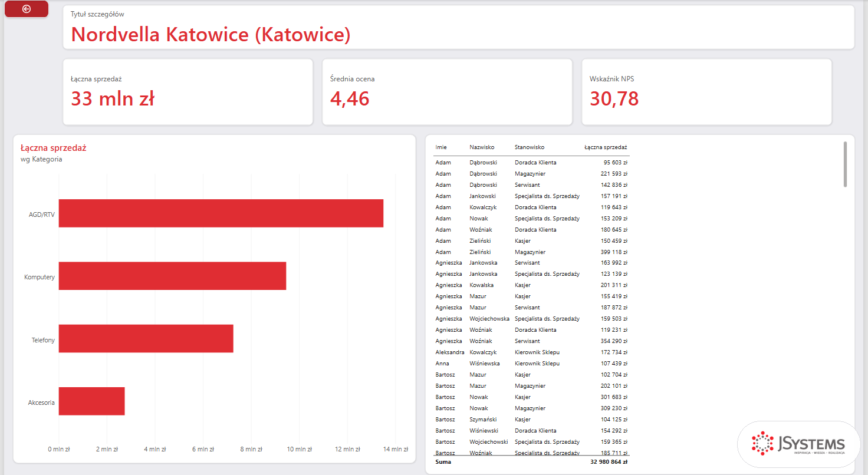Click the 30,78 NPS indicator value

pos(614,98)
